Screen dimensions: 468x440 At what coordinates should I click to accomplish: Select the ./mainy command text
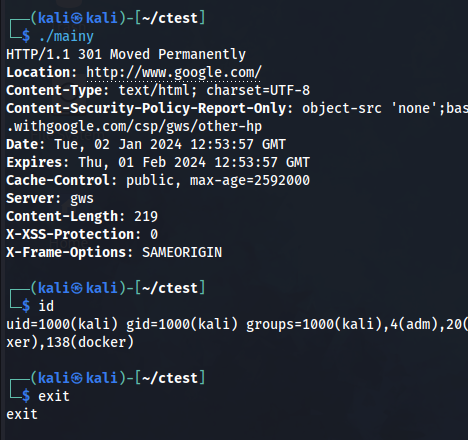click(x=66, y=36)
